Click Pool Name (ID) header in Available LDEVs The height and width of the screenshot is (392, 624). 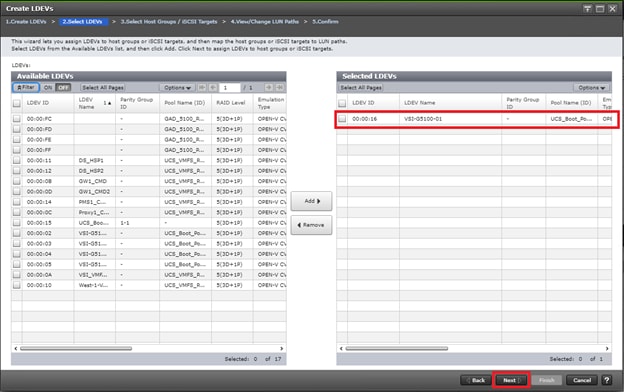(185, 103)
